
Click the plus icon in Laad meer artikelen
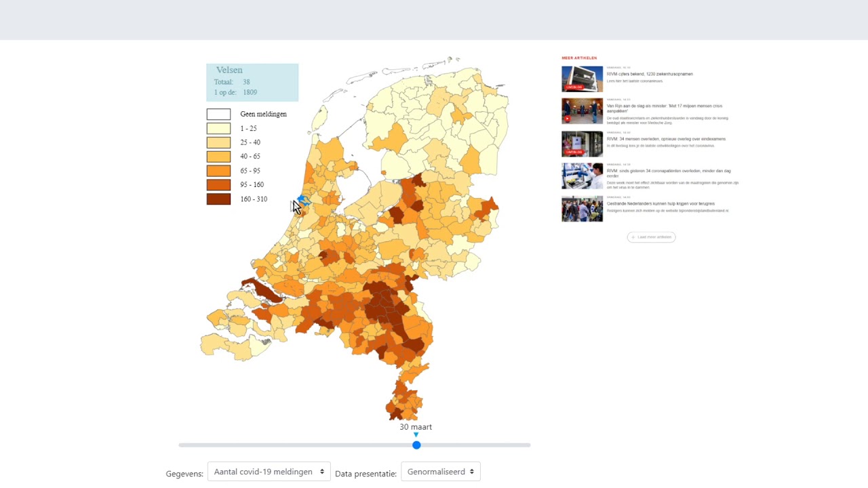point(633,237)
